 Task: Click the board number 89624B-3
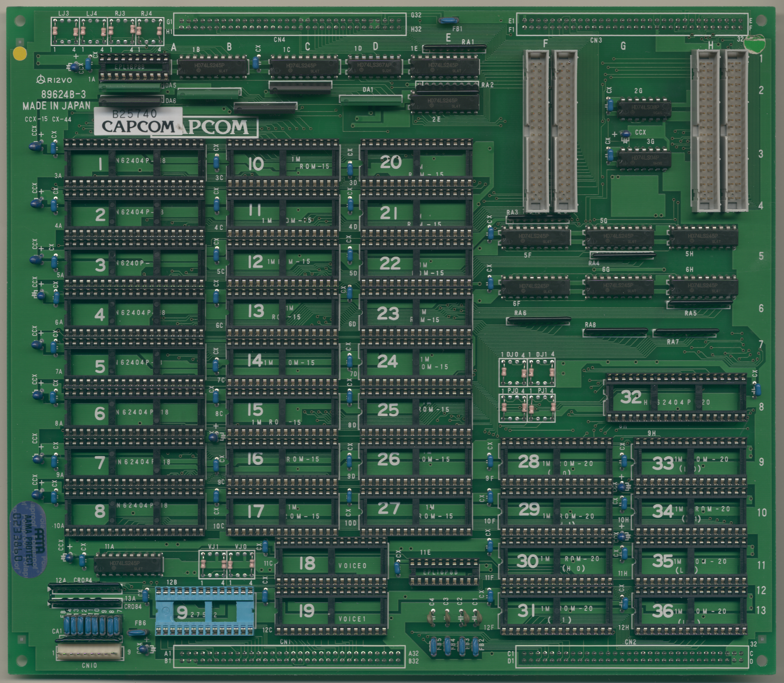(x=63, y=94)
